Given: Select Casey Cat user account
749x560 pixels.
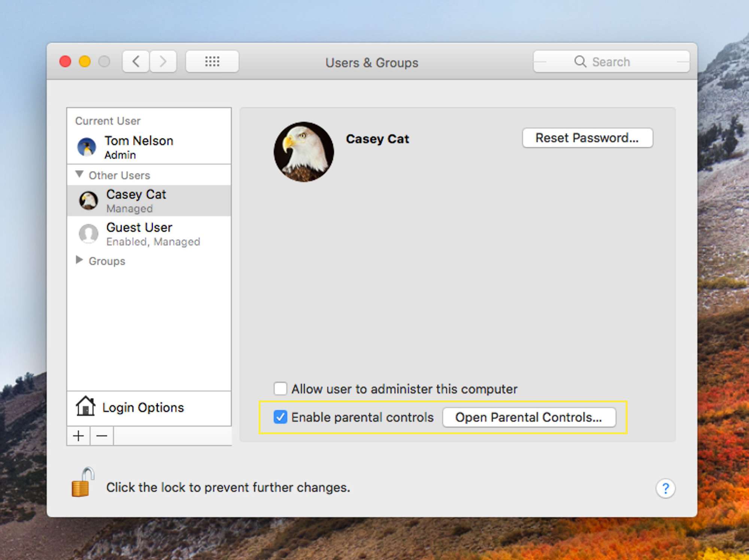Looking at the screenshot, I should 149,200.
